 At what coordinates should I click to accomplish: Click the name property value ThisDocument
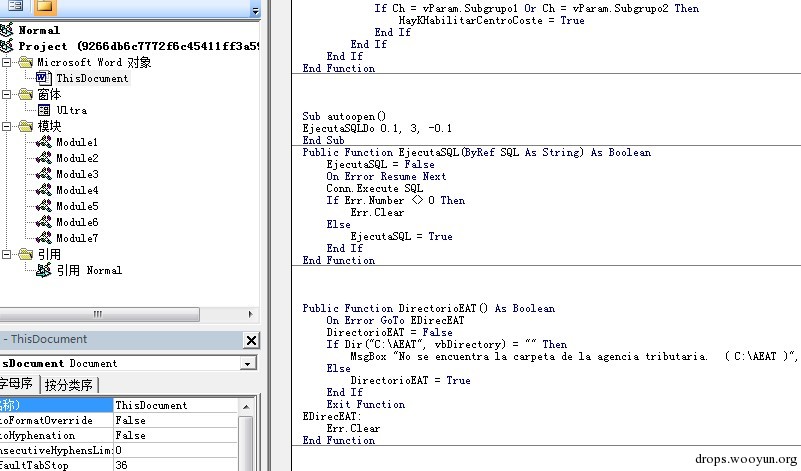pyautogui.click(x=175, y=405)
